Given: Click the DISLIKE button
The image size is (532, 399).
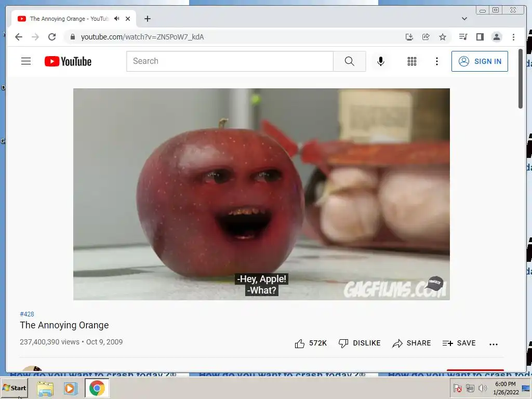Looking at the screenshot, I should pos(360,343).
